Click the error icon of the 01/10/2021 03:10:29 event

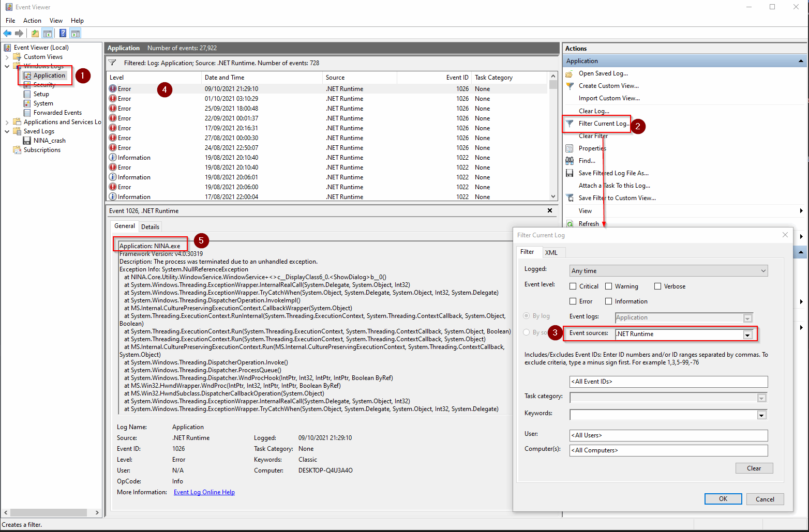113,99
